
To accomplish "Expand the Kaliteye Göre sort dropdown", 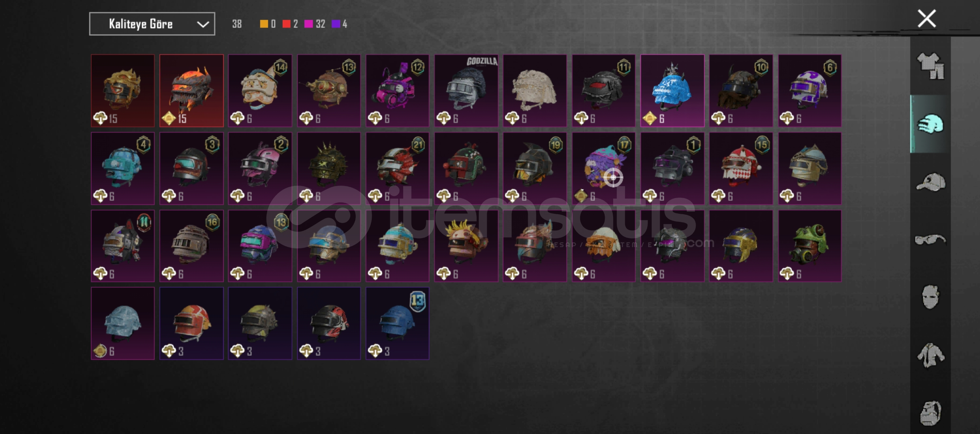I will point(152,24).
